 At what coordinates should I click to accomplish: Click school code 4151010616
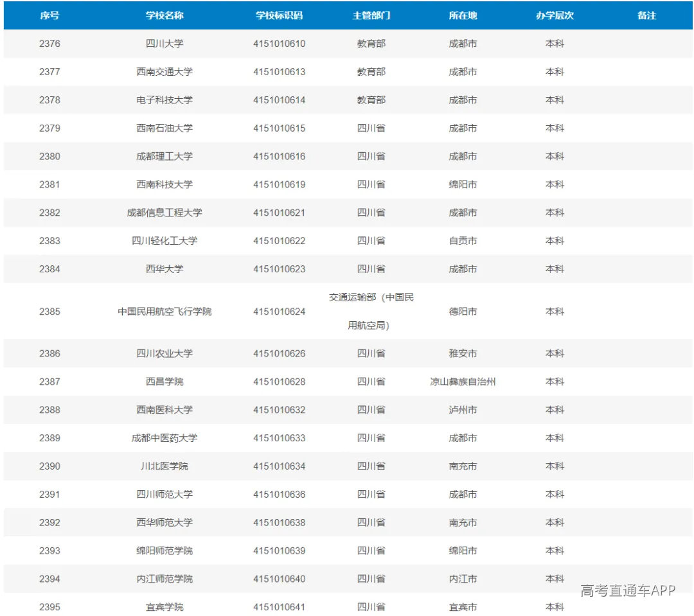pyautogui.click(x=280, y=156)
